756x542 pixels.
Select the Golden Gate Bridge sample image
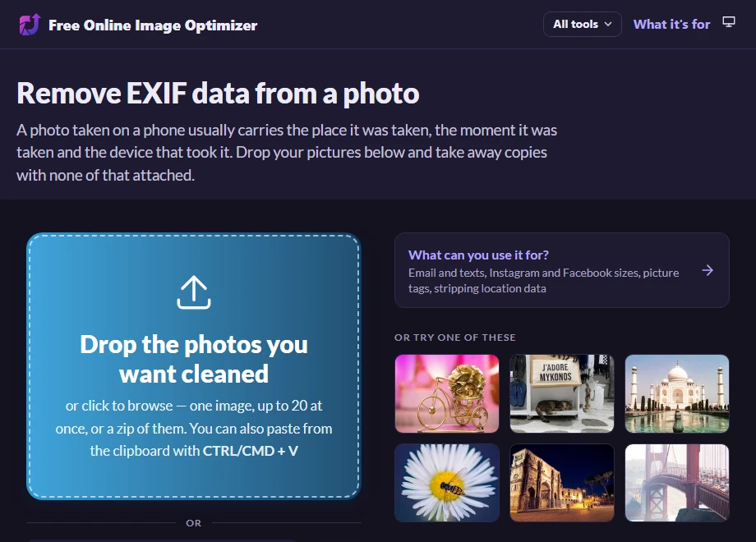point(677,483)
